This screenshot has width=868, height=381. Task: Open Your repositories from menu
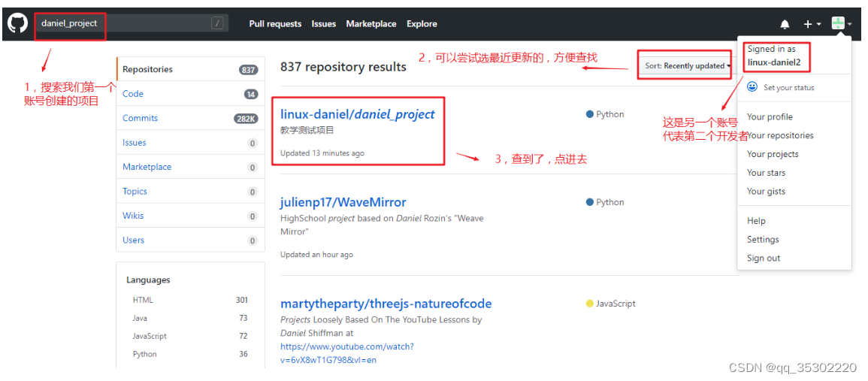point(780,135)
